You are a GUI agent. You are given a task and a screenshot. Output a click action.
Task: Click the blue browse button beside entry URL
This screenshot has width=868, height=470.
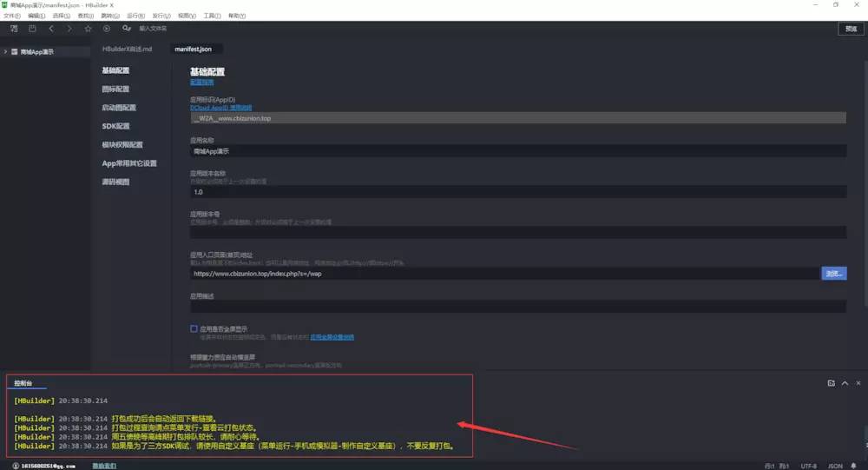pos(833,274)
